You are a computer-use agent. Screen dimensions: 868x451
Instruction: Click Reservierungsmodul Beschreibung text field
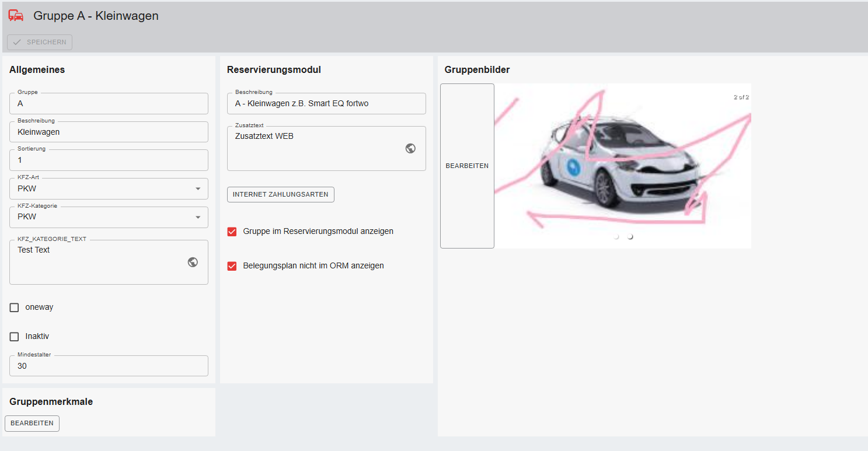click(x=326, y=104)
